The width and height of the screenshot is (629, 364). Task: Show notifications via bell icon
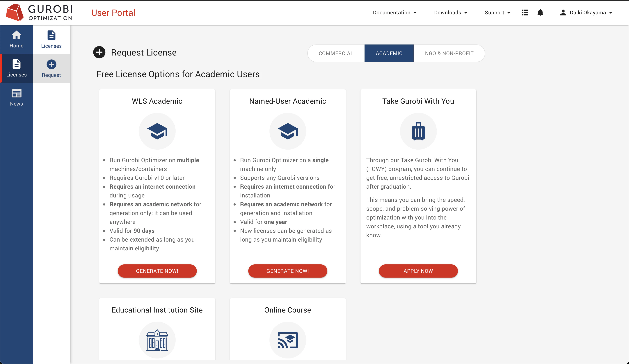(x=540, y=13)
